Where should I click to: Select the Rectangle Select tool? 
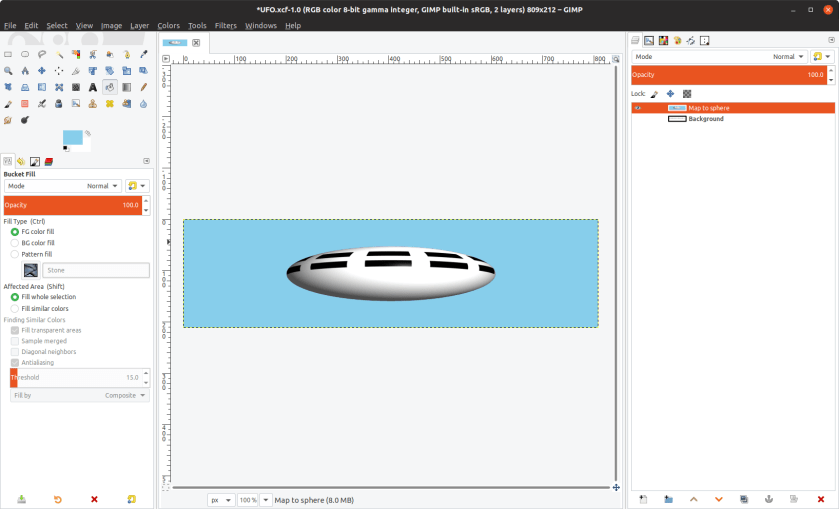(8, 54)
